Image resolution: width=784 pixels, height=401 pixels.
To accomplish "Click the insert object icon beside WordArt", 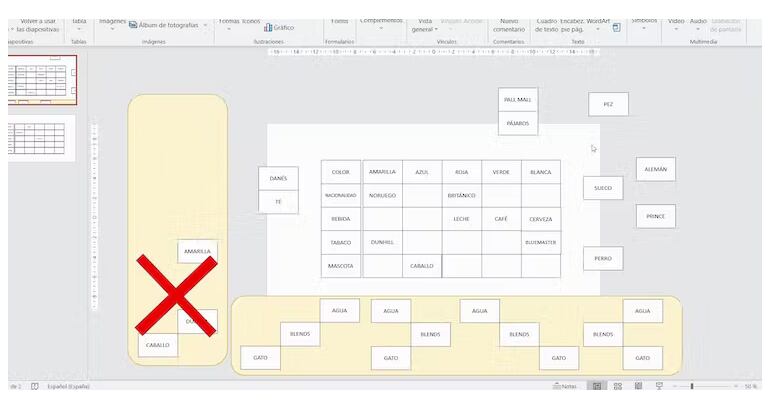I will click(617, 27).
